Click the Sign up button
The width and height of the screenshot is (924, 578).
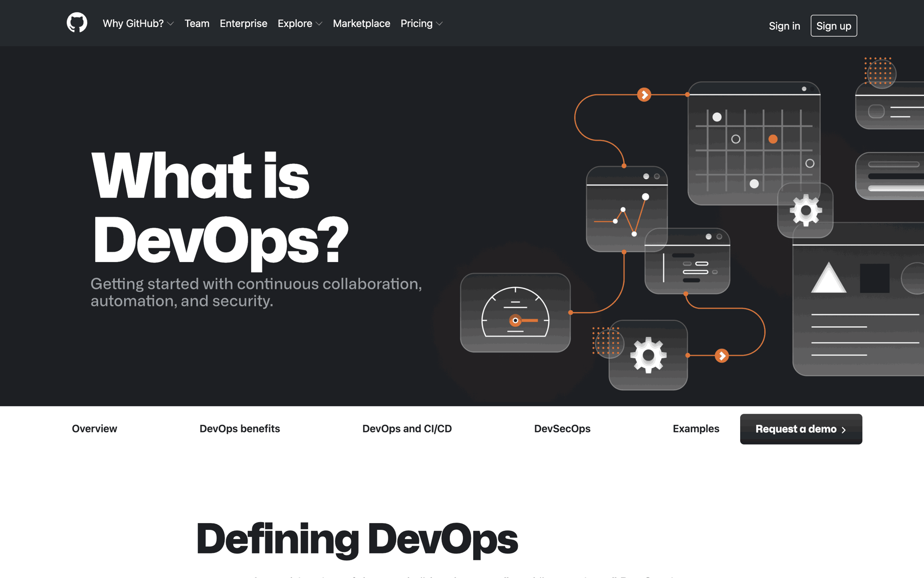point(834,26)
